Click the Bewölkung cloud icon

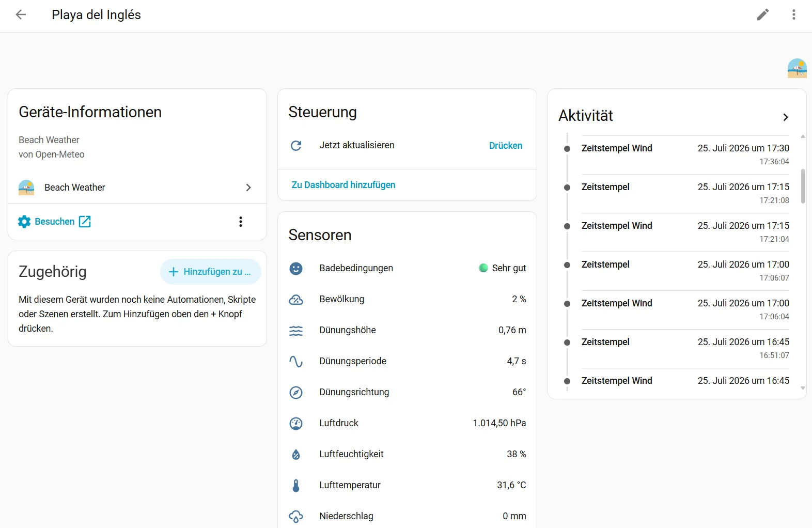(296, 299)
